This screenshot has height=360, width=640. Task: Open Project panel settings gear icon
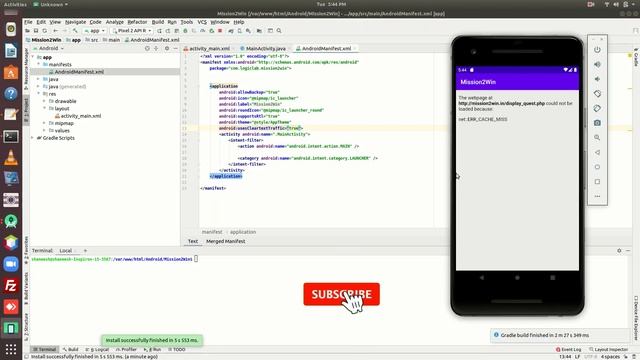click(x=167, y=48)
